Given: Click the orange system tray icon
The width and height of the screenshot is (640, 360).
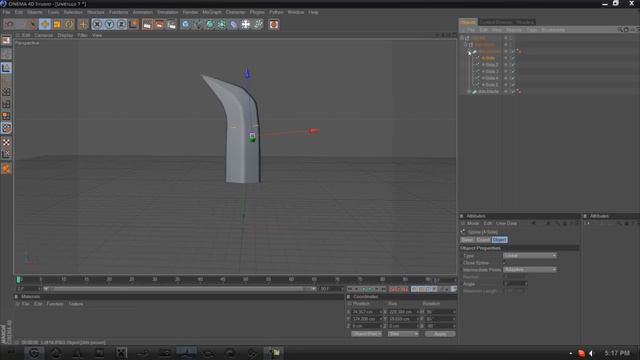Looking at the screenshot, I should 581,353.
